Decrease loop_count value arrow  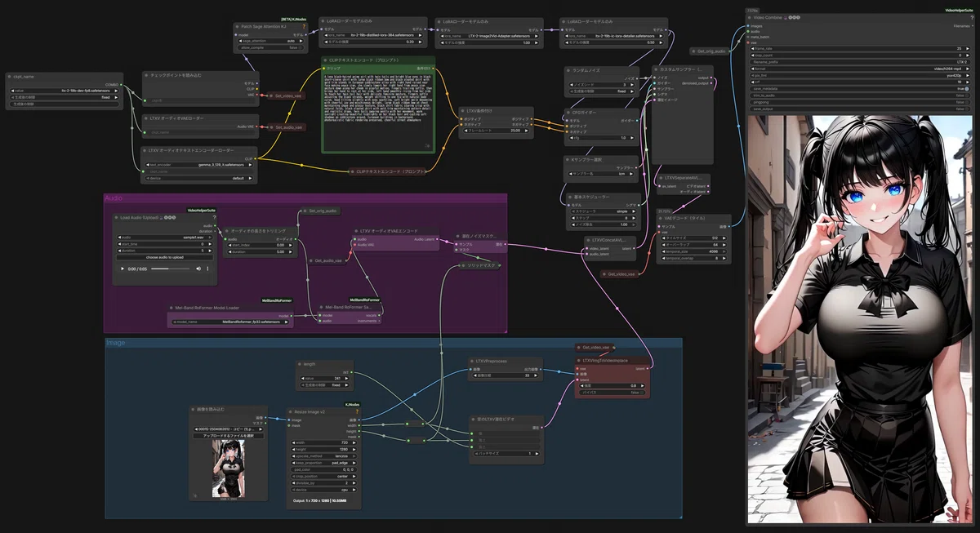pos(752,56)
